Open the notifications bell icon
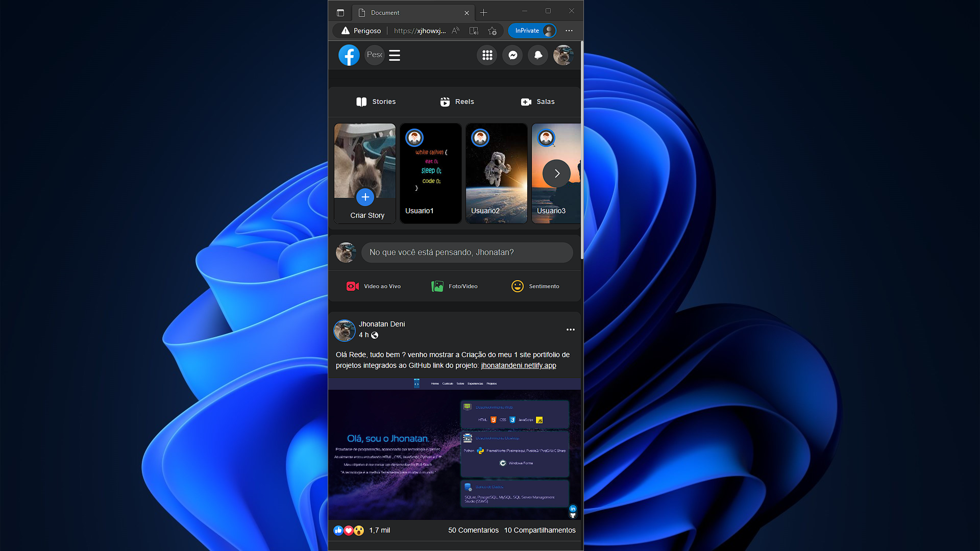This screenshot has height=551, width=980. pos(538,55)
